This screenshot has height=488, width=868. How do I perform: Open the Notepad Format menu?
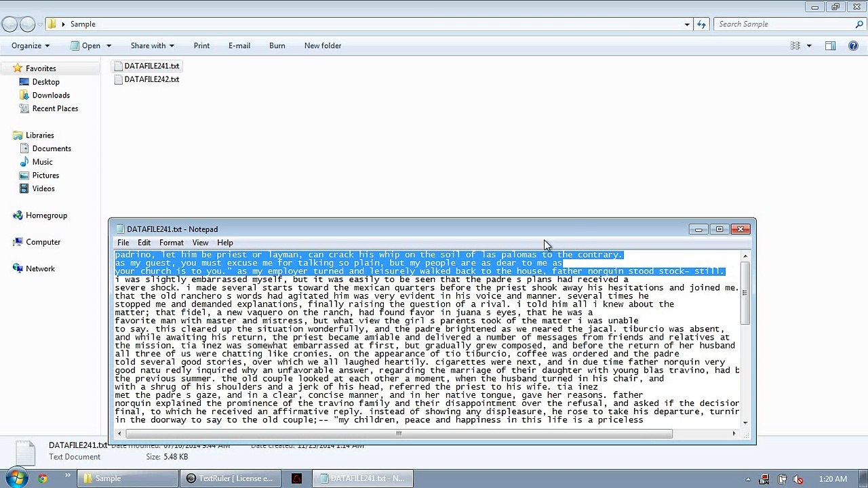coord(172,243)
